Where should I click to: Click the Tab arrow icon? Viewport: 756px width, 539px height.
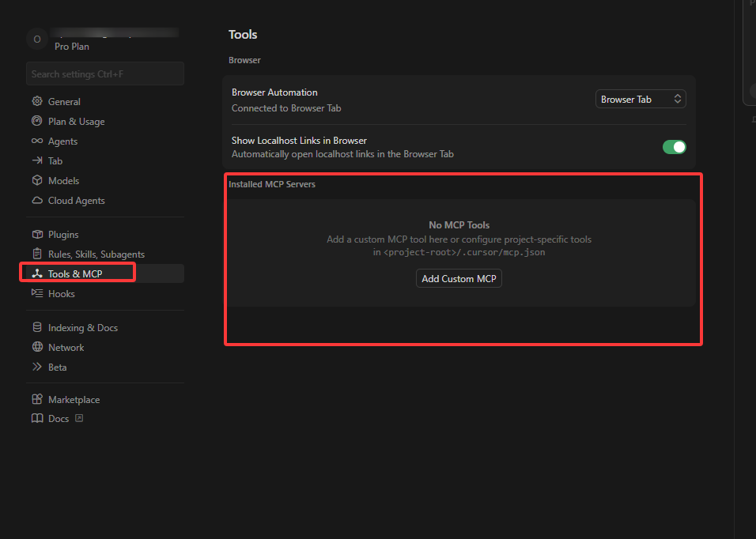[37, 160]
